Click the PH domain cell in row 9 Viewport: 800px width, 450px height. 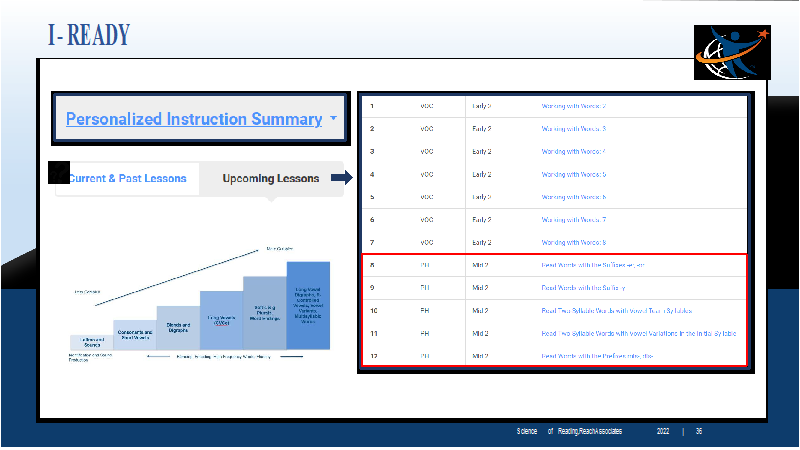click(x=424, y=288)
